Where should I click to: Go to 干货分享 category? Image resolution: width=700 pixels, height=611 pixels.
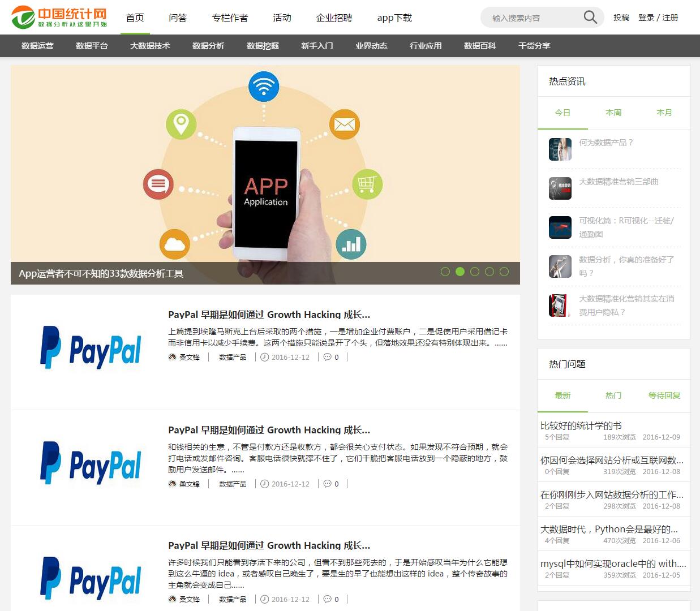coord(534,46)
